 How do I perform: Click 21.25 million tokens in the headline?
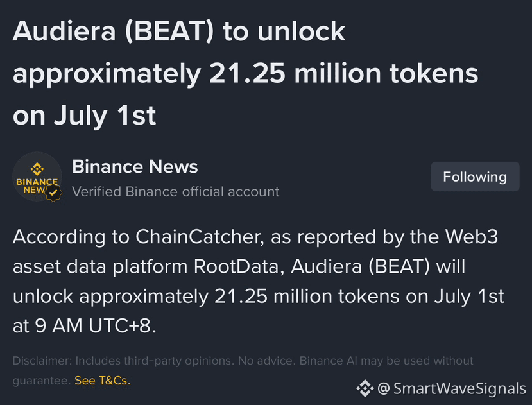tap(344, 73)
